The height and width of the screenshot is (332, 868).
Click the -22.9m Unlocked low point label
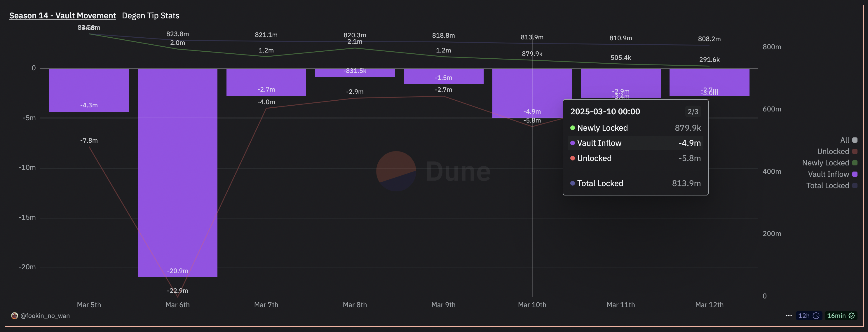pyautogui.click(x=177, y=291)
